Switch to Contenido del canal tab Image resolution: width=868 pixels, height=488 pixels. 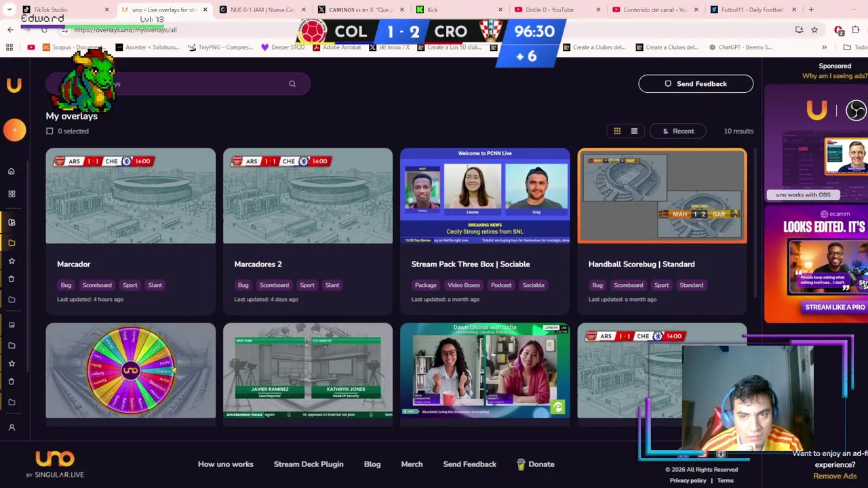[654, 9]
